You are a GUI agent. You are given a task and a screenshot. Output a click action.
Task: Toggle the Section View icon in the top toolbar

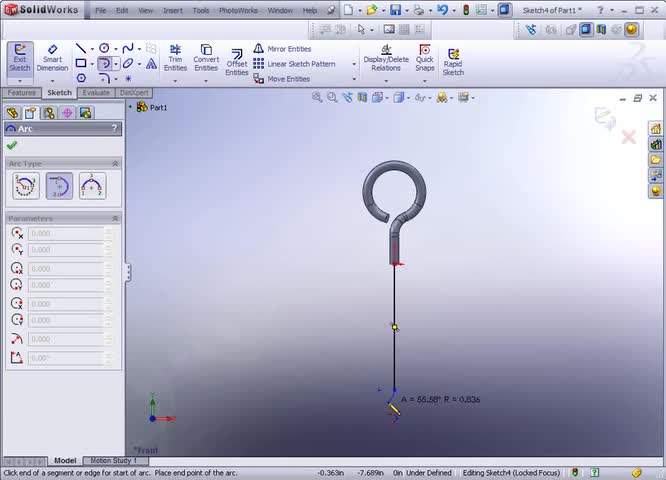pos(601,29)
